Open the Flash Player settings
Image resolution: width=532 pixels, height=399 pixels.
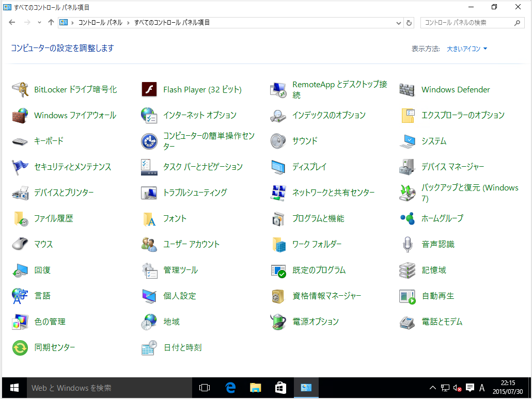(x=201, y=89)
